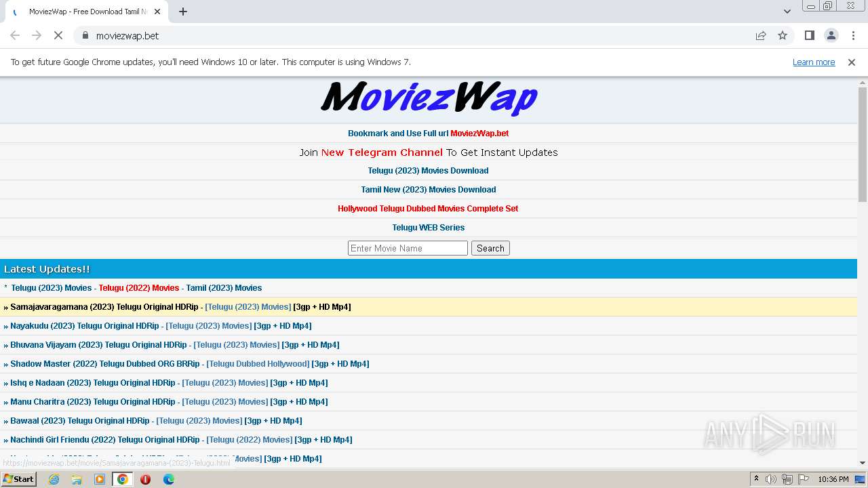Image resolution: width=868 pixels, height=488 pixels.
Task: Open the Chrome profile avatar
Action: click(831, 35)
